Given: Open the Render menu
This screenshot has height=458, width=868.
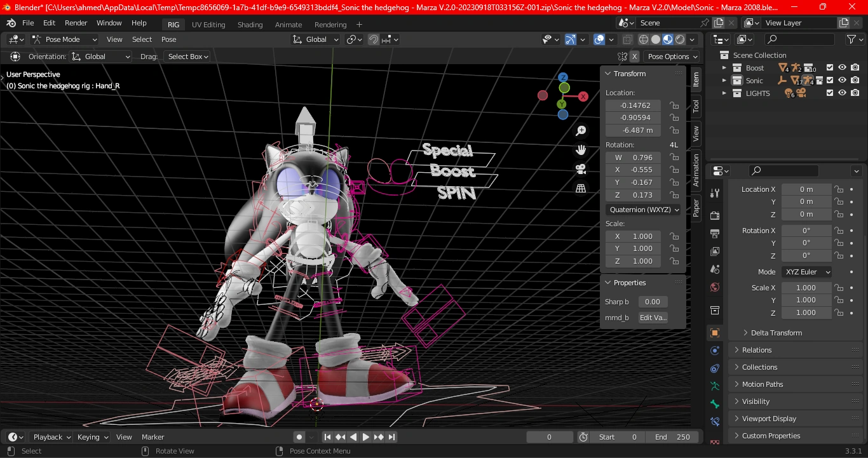Looking at the screenshot, I should (x=76, y=23).
